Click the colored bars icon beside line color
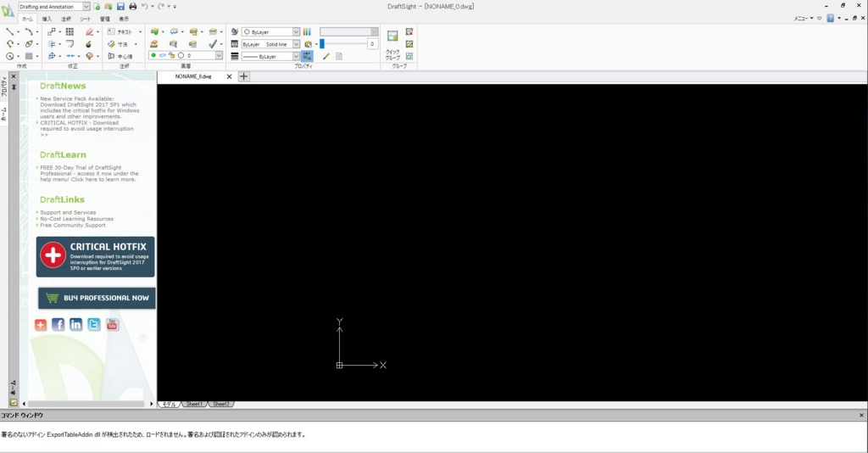Viewport: 868px width, 453px height. pos(307,31)
